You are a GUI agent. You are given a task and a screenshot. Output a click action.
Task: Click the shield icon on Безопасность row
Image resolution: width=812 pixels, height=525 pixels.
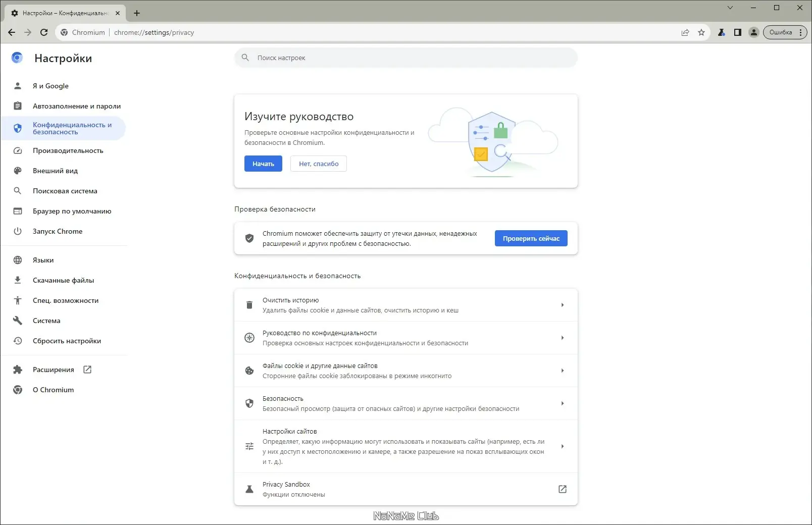tap(249, 403)
